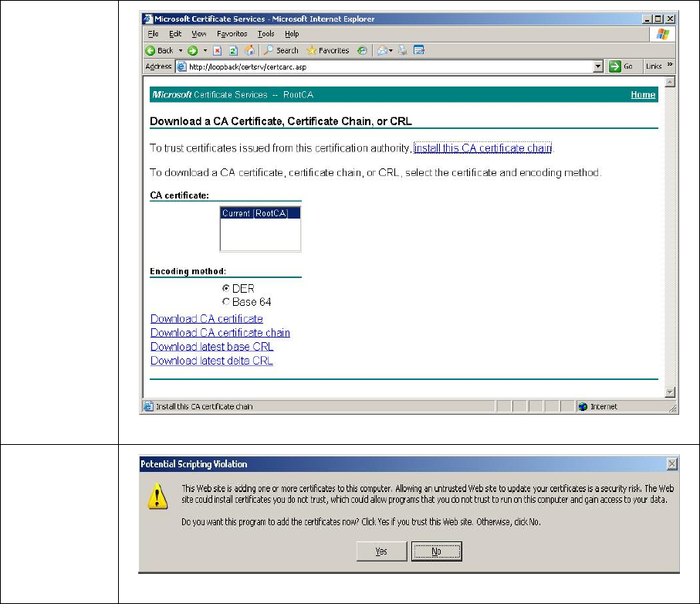Open the File menu
Image resolution: width=700 pixels, height=604 pixels.
pos(153,34)
